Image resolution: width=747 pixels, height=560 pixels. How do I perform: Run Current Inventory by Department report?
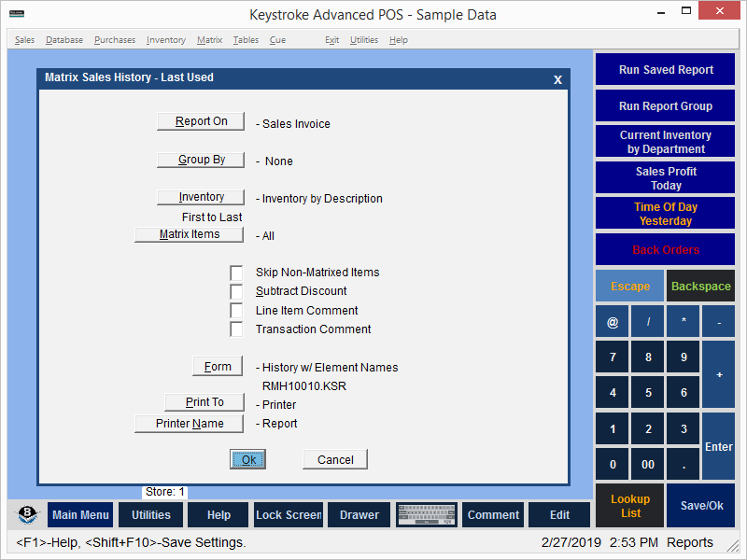pyautogui.click(x=665, y=142)
